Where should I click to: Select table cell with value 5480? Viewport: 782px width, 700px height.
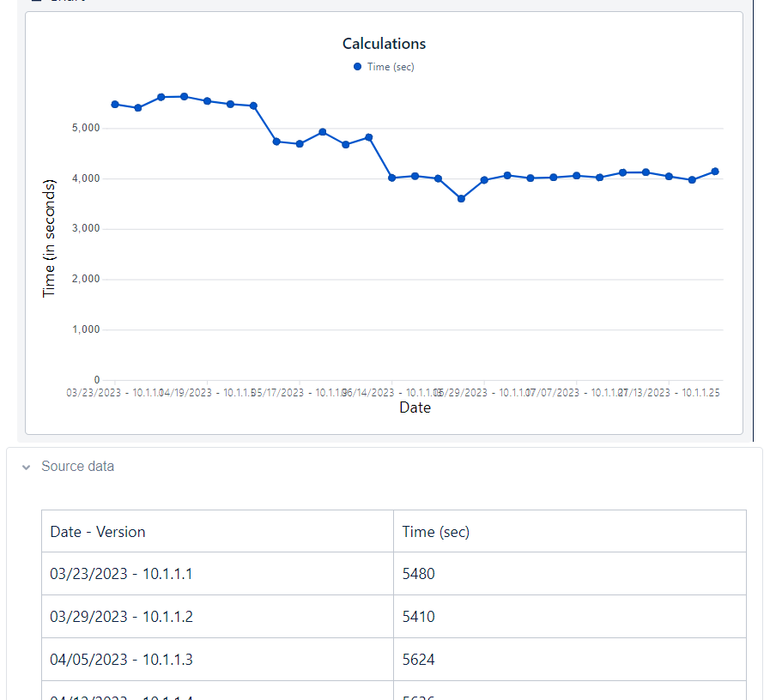(x=569, y=574)
